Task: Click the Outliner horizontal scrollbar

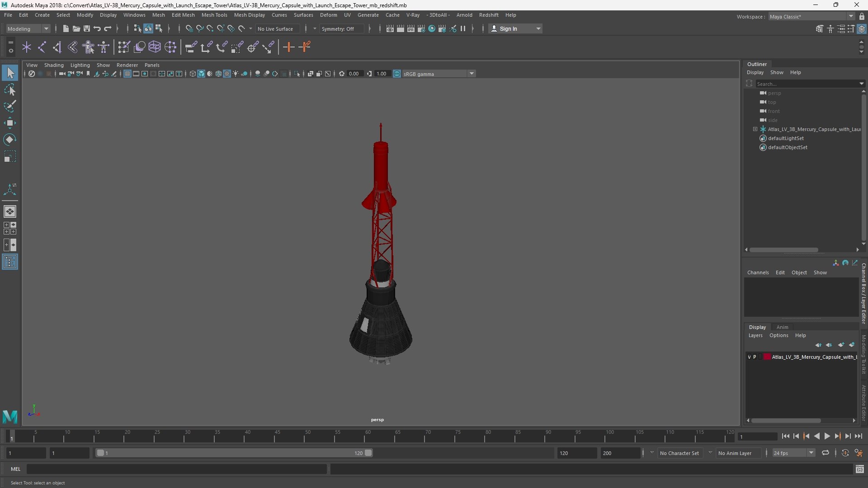Action: [783, 249]
